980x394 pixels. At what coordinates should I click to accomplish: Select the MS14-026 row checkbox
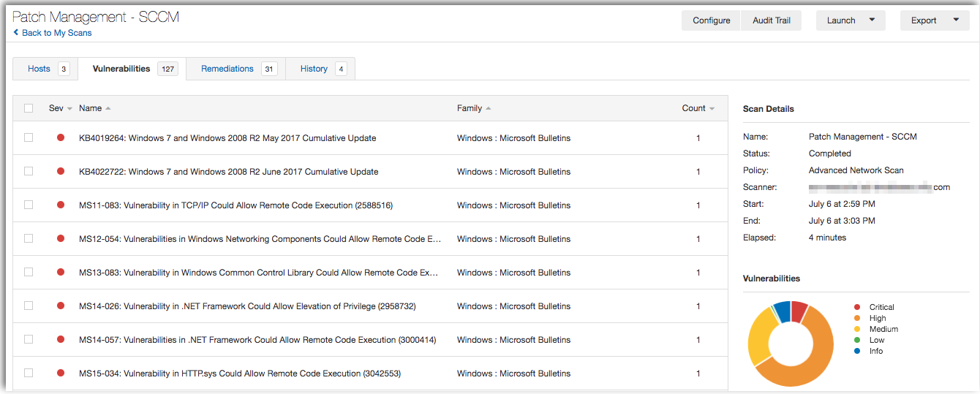pos(29,306)
